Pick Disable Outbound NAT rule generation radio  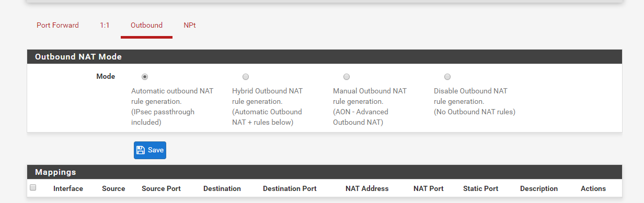(x=447, y=77)
